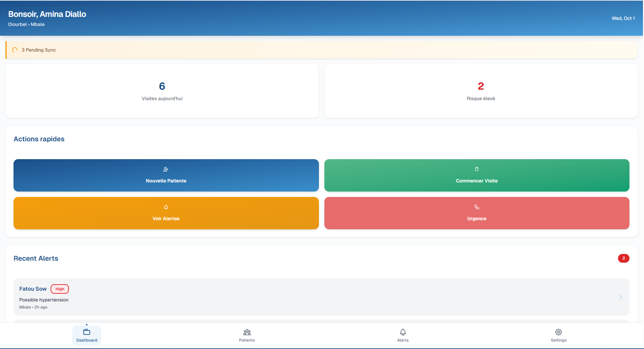Select the Patients people icon in bottom navigation
This screenshot has height=349, width=644.
247,332
